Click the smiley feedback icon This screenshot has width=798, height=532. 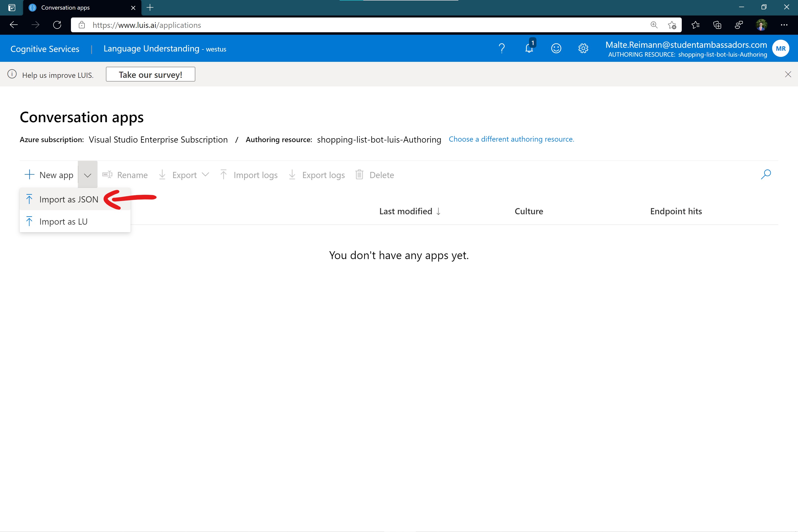556,49
